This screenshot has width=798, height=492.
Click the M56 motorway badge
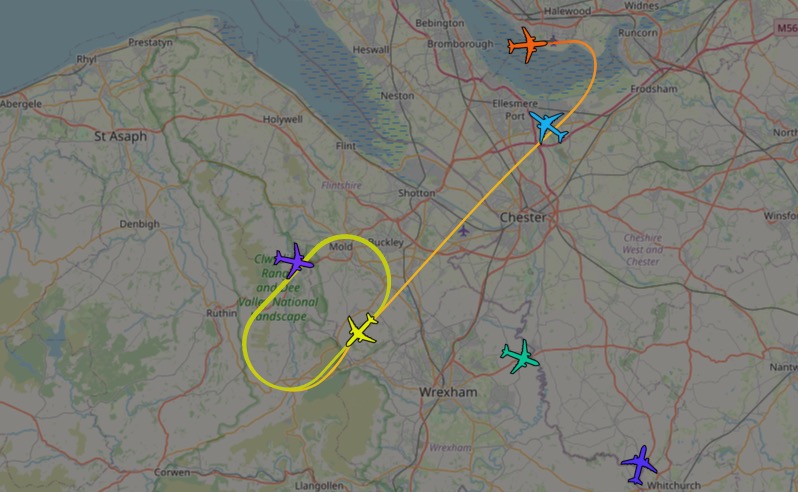[787, 27]
